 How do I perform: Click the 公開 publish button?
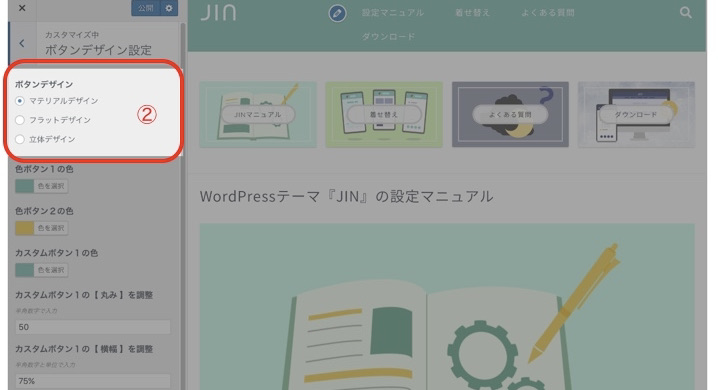[146, 8]
